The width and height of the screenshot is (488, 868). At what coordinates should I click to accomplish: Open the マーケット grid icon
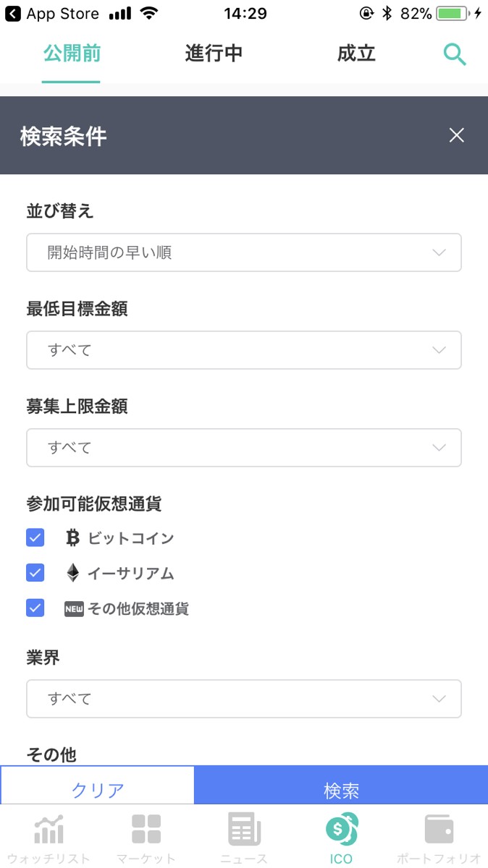[x=146, y=830]
